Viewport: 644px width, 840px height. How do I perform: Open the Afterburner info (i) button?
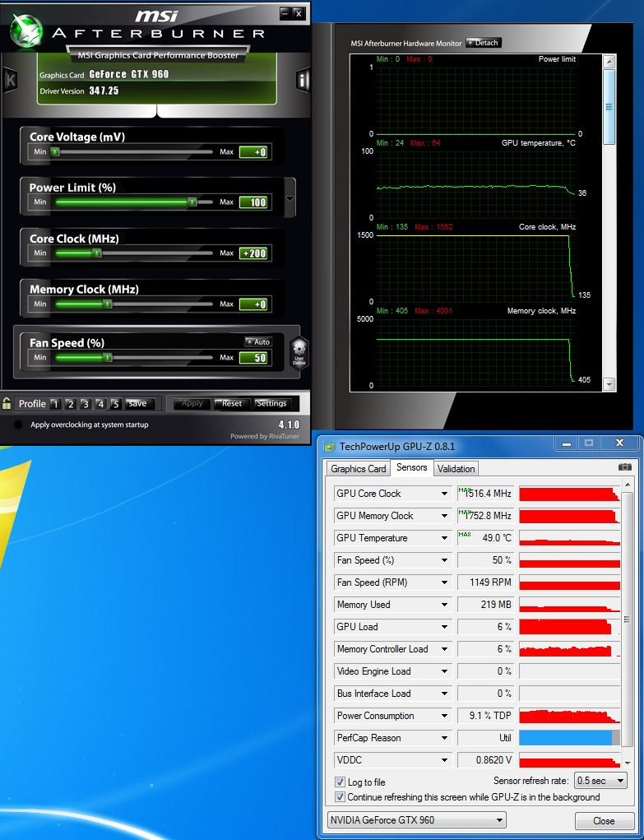(303, 80)
